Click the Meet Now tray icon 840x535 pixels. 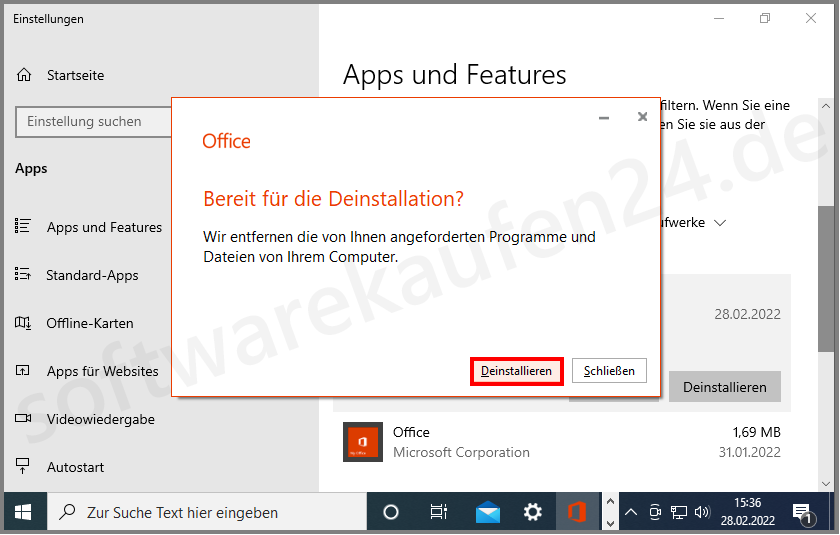pos(655,513)
